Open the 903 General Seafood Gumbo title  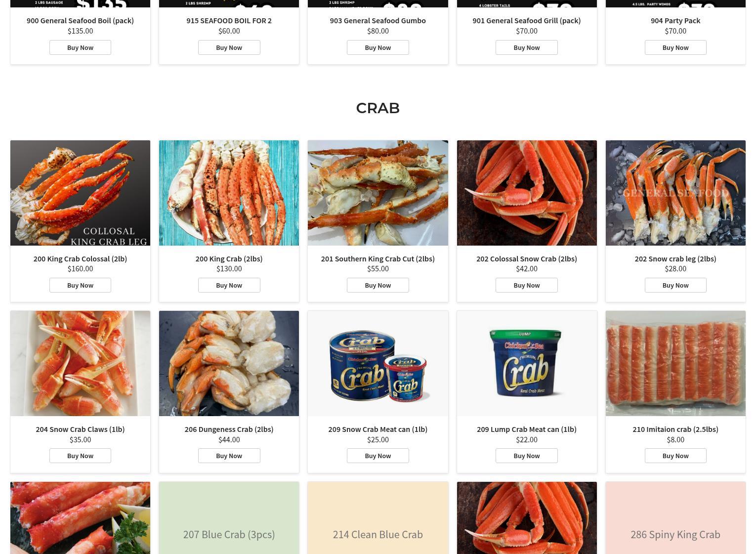[378, 20]
